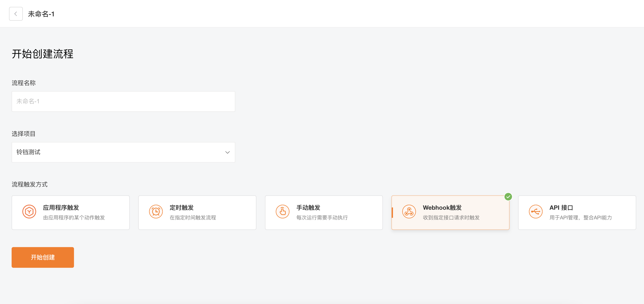Click the 流程触发方式 label

point(30,185)
